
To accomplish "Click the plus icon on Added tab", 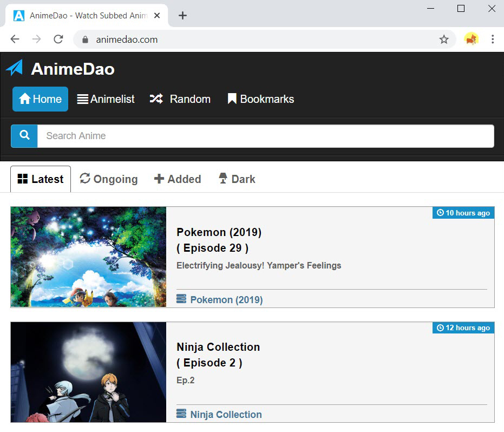I will coord(159,179).
